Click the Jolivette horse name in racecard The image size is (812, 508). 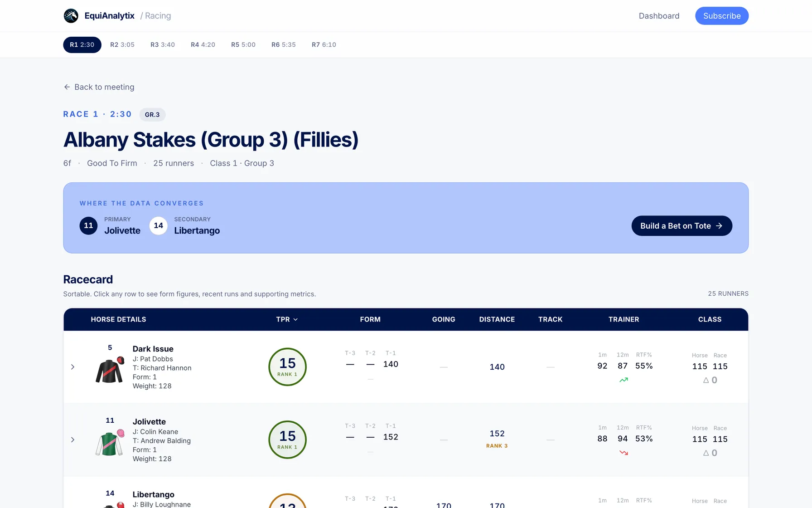[x=149, y=422]
